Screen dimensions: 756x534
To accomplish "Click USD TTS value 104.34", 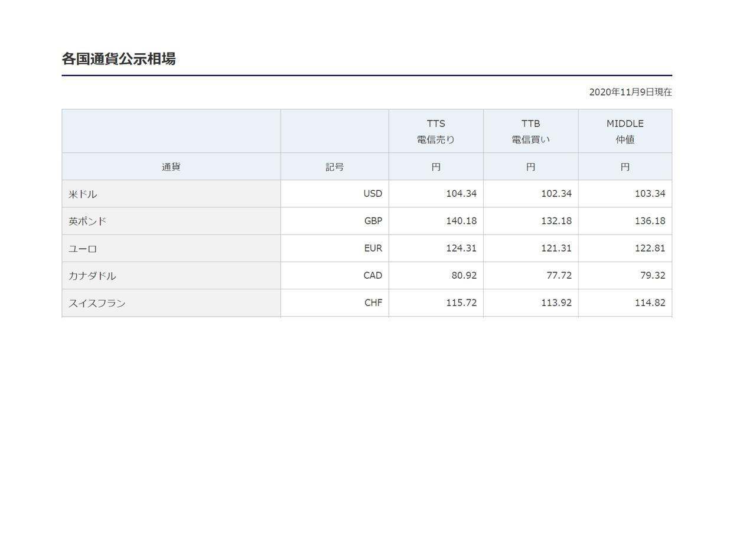I will tap(461, 194).
